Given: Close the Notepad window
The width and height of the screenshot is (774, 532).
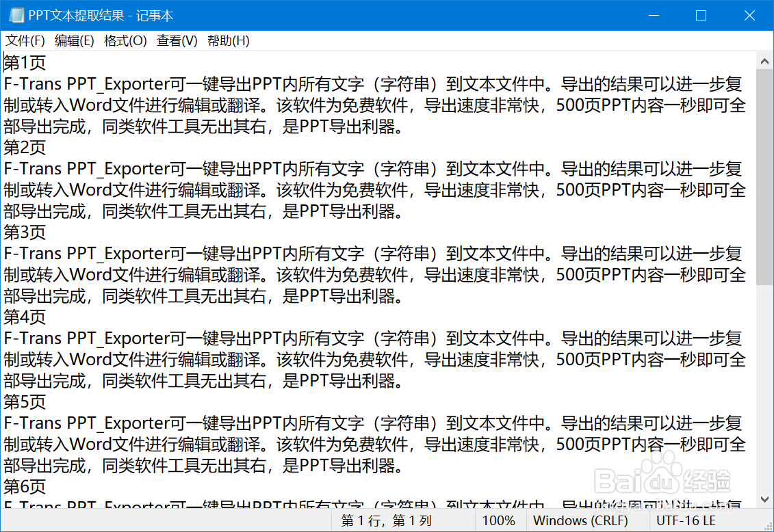Looking at the screenshot, I should coord(749,15).
